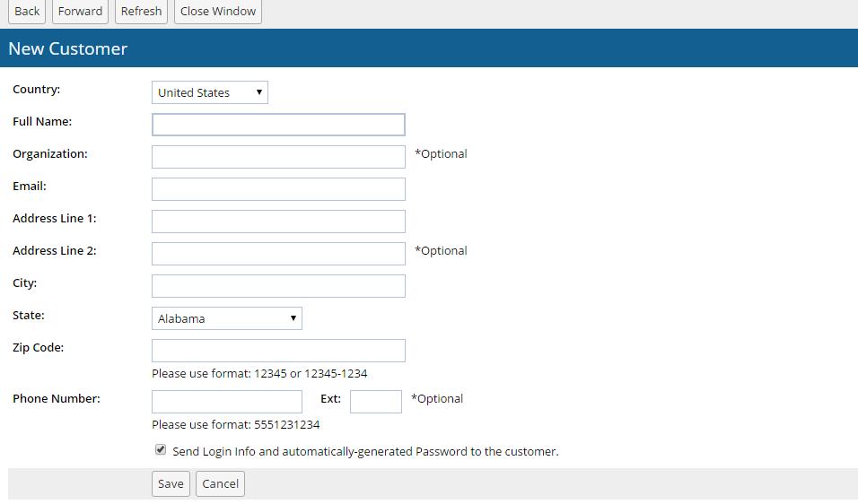Refresh the page using the Refresh button
Image resolution: width=858 pixels, height=504 pixels.
point(141,12)
